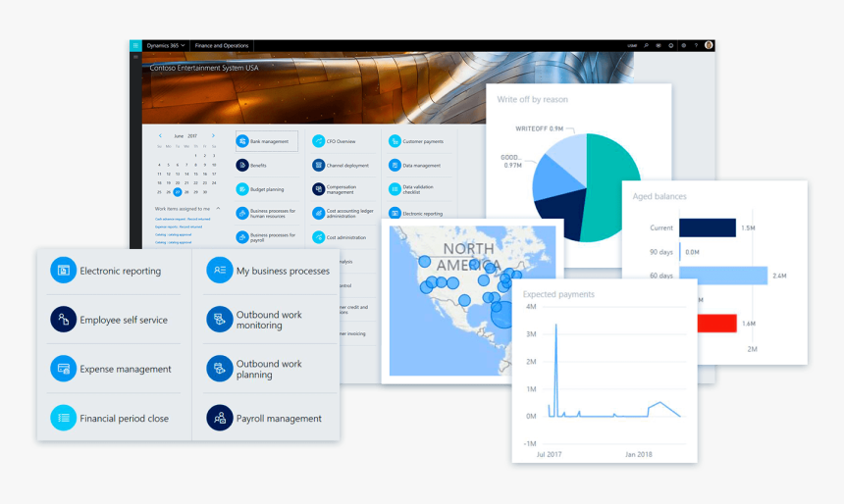Select highlighted date 27 in calendar
Viewport: 844px width, 504px height.
tap(177, 192)
